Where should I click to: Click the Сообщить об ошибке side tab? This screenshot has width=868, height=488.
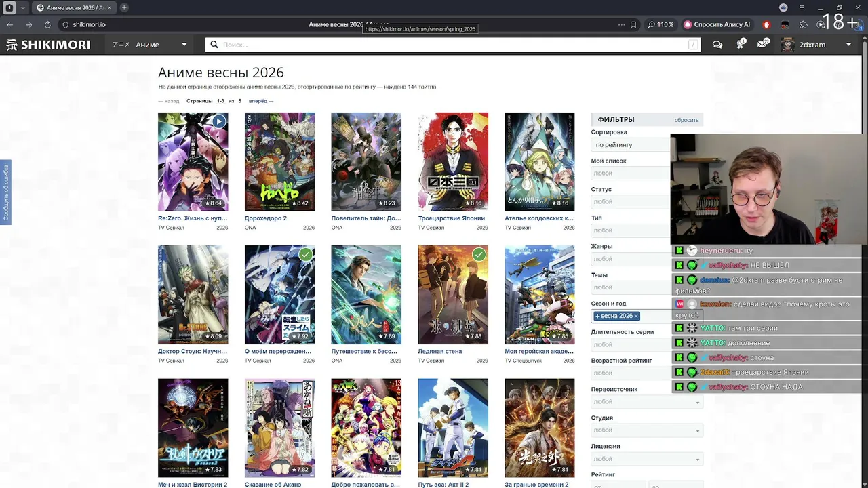(x=5, y=192)
